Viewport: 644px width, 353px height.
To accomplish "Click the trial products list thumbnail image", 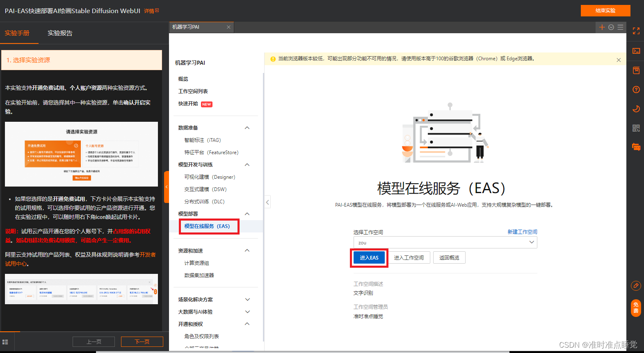I will 81,289.
